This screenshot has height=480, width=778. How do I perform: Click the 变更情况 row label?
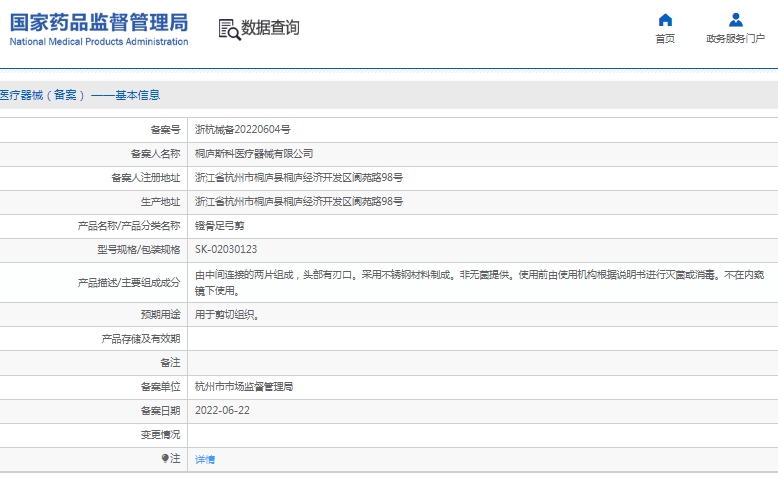point(160,435)
